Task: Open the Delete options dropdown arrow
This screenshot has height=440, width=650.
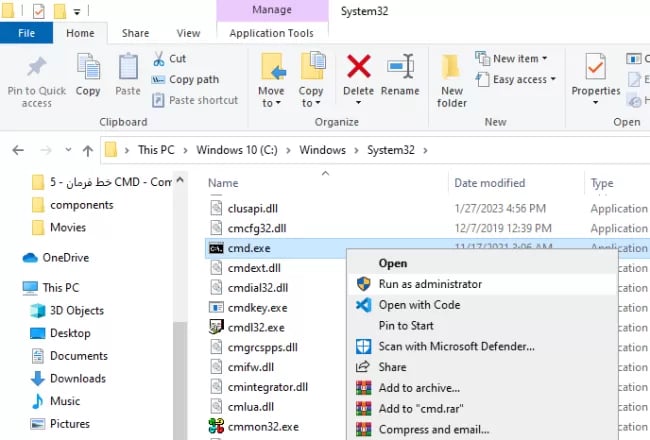Action: coord(358,102)
